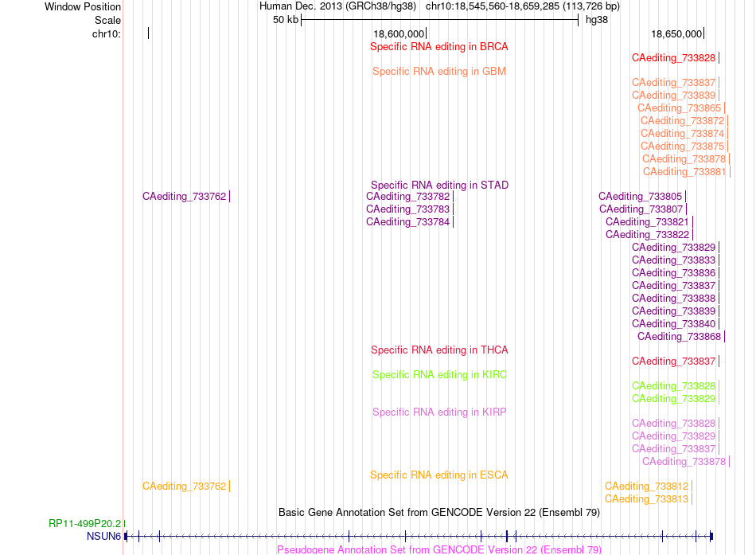This screenshot has height=555, width=756.
Task: Open the Specific RNA editing in BRCA track title
Action: click(438, 47)
